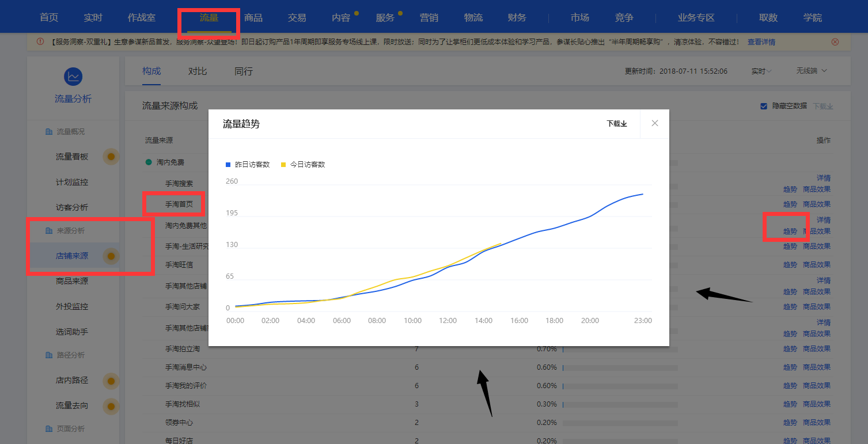Toggle 昨日访客数 legend series
This screenshot has width=868, height=444.
click(247, 165)
